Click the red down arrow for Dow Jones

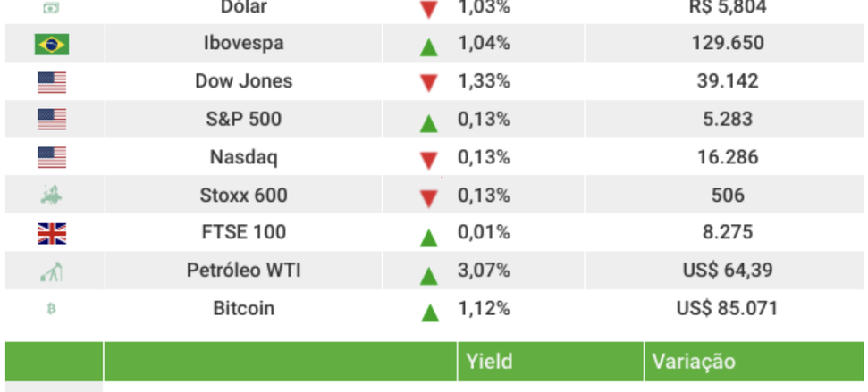pyautogui.click(x=429, y=83)
